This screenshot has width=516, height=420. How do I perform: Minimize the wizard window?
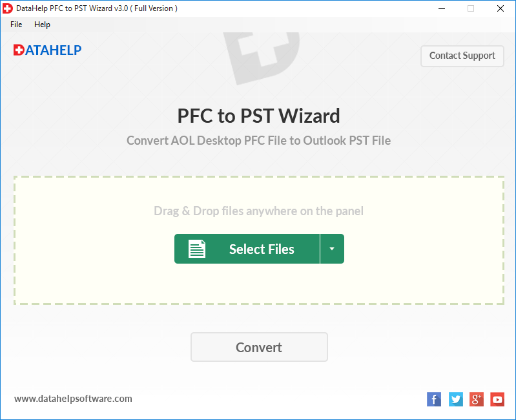click(442, 8)
